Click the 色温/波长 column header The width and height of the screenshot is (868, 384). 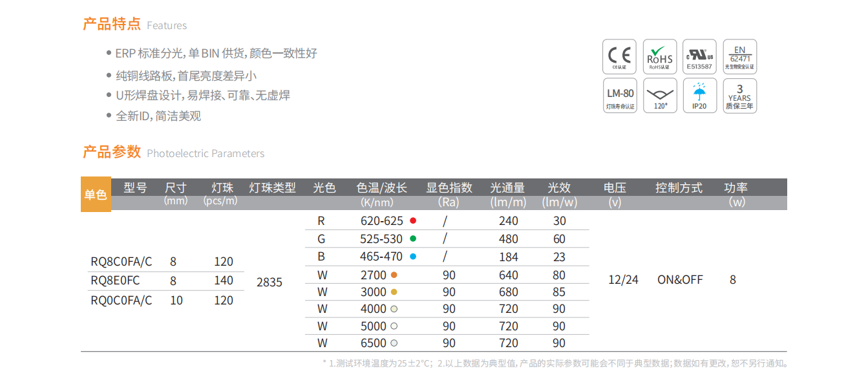point(381,188)
